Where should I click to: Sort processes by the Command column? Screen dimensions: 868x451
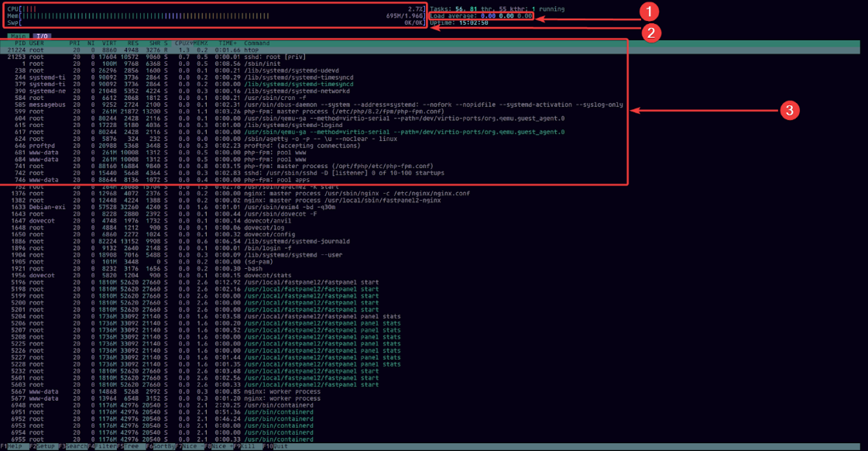[257, 43]
